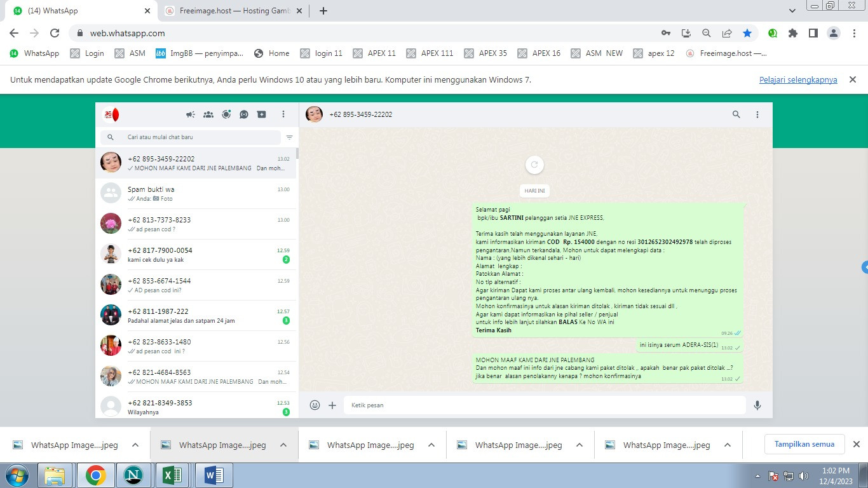Viewport: 868px width, 488px height.
Task: Open own profile picture in sidebar
Action: pyautogui.click(x=111, y=114)
